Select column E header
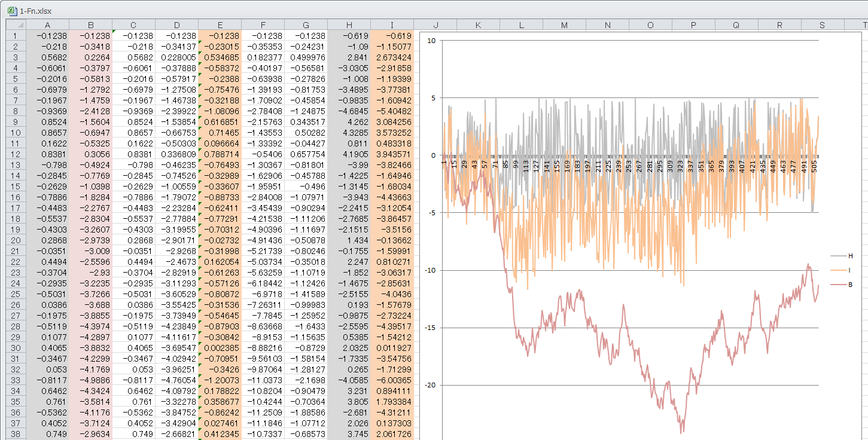 (220, 25)
